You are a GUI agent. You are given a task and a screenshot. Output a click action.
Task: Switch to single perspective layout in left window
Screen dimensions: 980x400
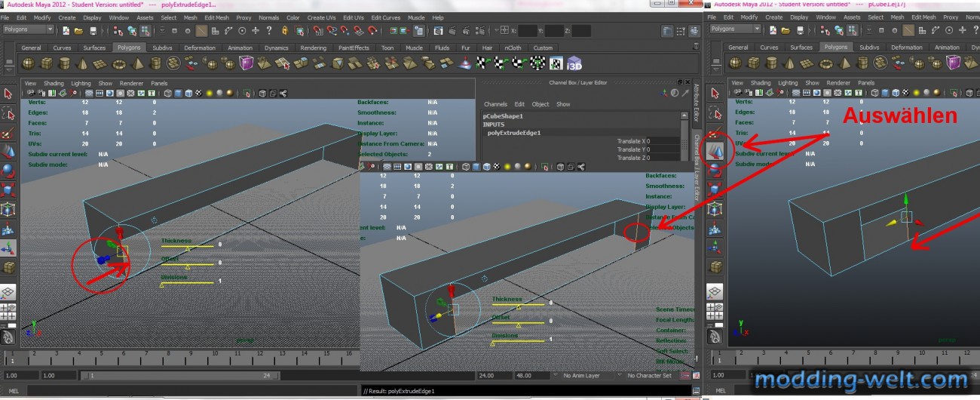point(8,291)
